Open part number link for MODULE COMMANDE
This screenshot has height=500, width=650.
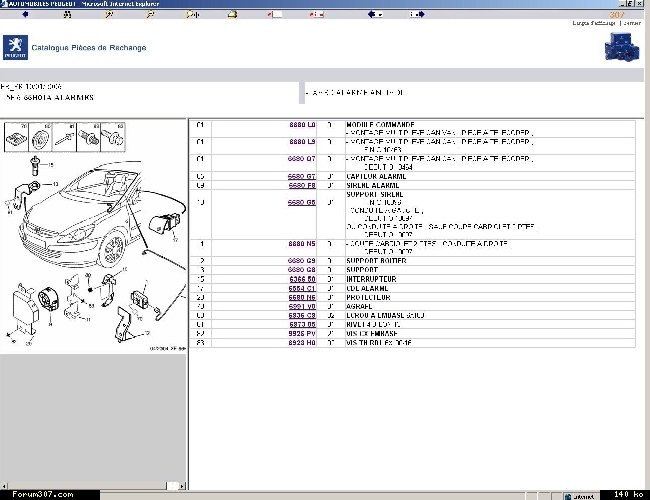[302, 125]
